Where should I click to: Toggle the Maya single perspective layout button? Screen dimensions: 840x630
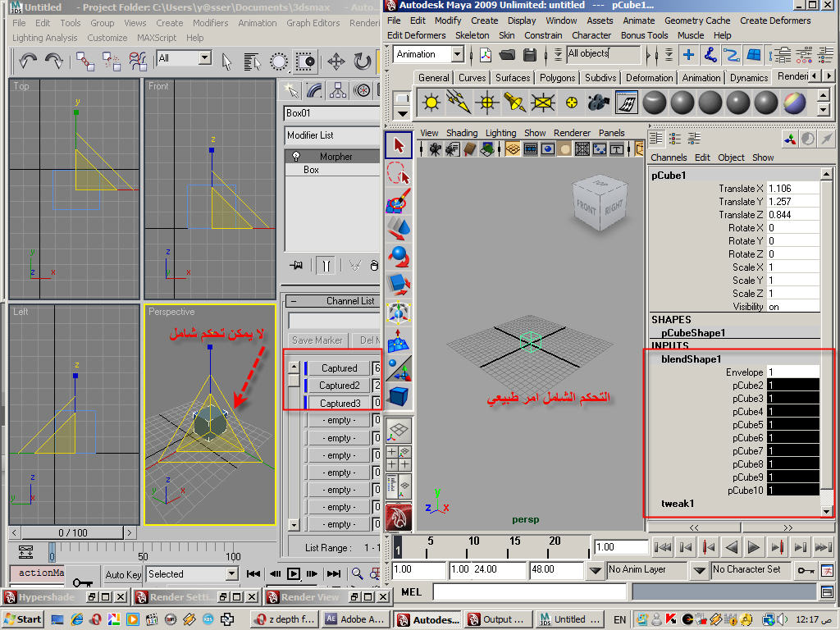pyautogui.click(x=399, y=431)
